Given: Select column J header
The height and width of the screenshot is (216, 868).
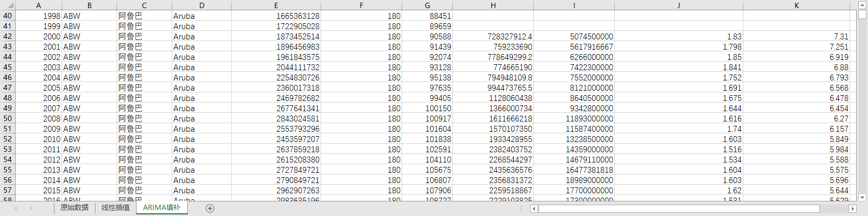Looking at the screenshot, I should (x=679, y=5).
